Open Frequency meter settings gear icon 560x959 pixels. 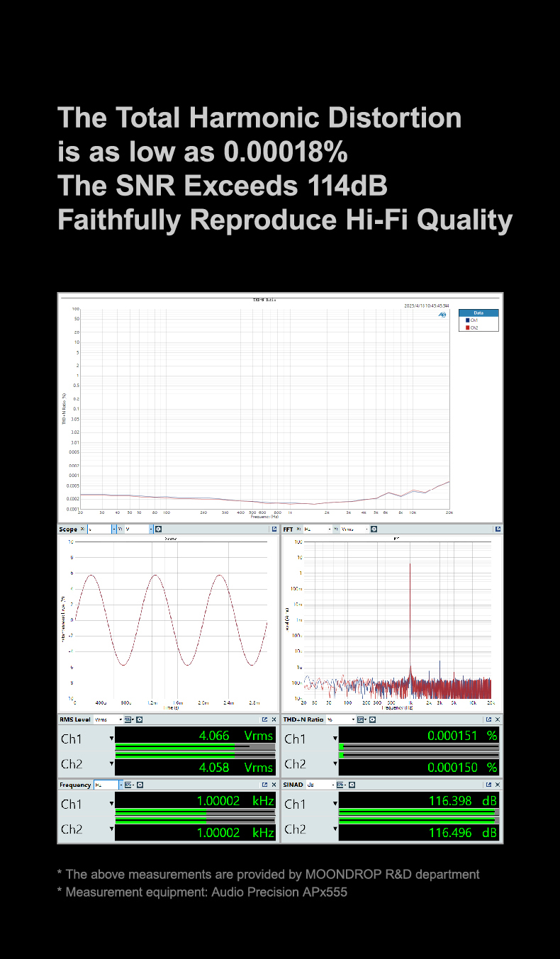(x=140, y=785)
